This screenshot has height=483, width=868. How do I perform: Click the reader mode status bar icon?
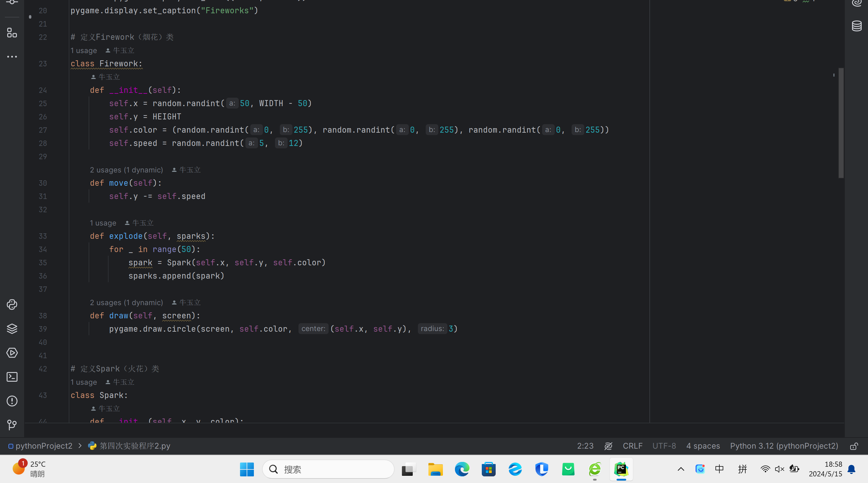[x=608, y=446]
